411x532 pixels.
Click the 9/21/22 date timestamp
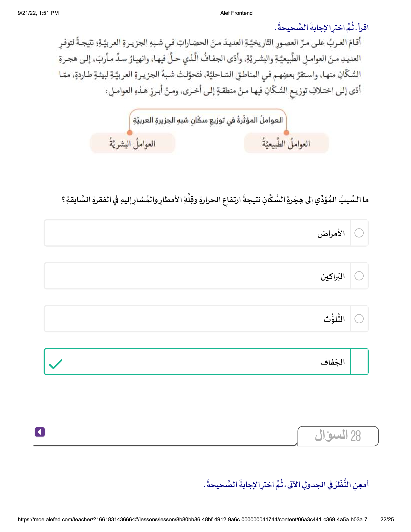tap(38, 13)
